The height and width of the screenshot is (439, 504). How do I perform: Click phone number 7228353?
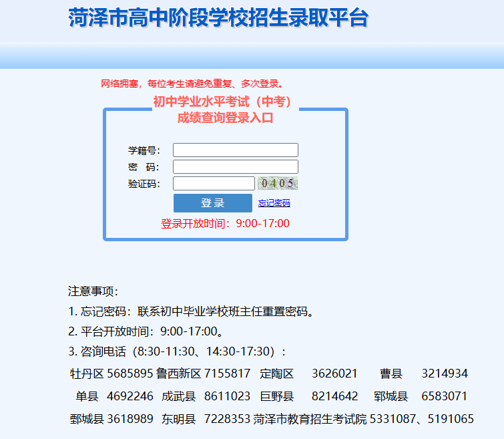point(227,419)
